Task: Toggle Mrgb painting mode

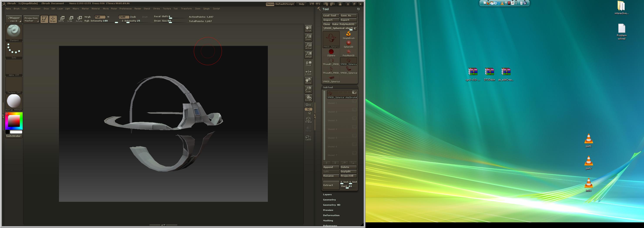Action: click(87, 17)
